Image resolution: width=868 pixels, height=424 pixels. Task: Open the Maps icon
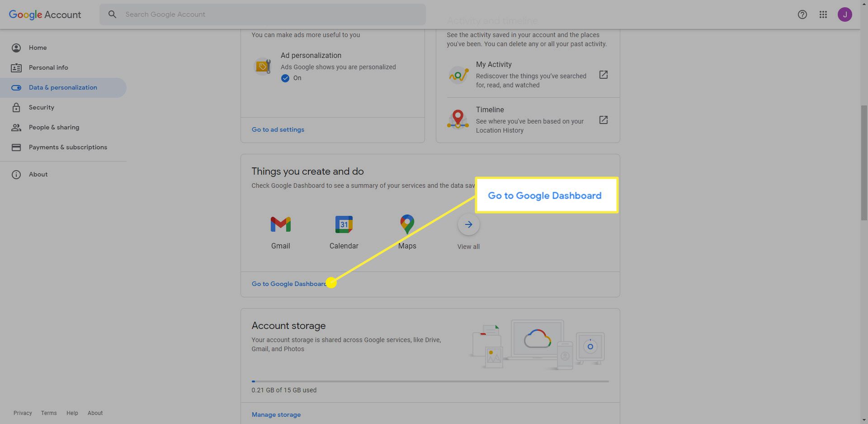(407, 224)
